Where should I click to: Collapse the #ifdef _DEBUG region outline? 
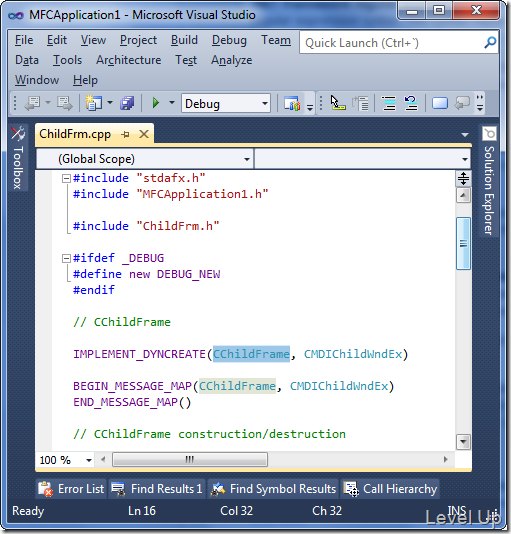66,258
